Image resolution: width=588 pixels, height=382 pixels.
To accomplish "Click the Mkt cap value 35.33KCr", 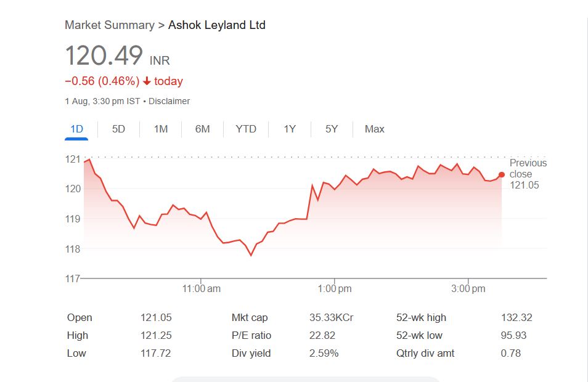I will (331, 318).
